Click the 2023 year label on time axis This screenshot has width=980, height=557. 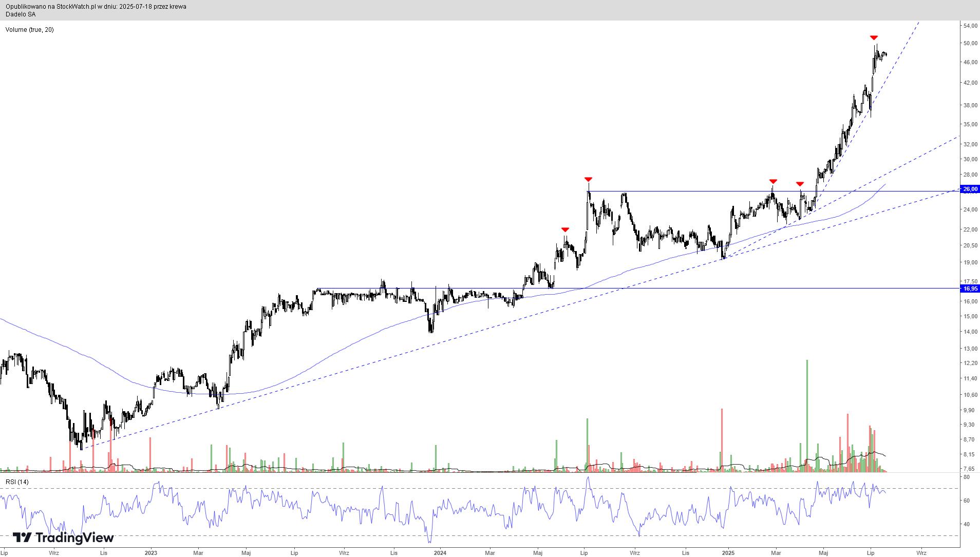(x=151, y=553)
